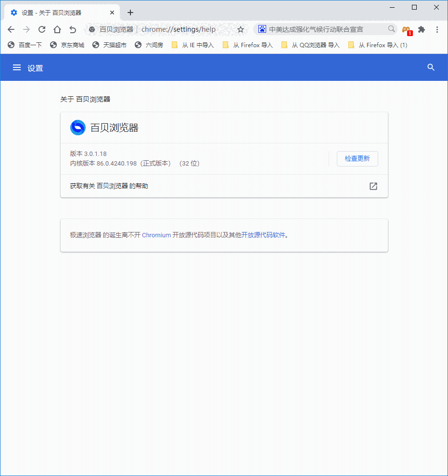Click the orange icon with the red 1 badge
The height and width of the screenshot is (476, 448).
(x=407, y=29)
